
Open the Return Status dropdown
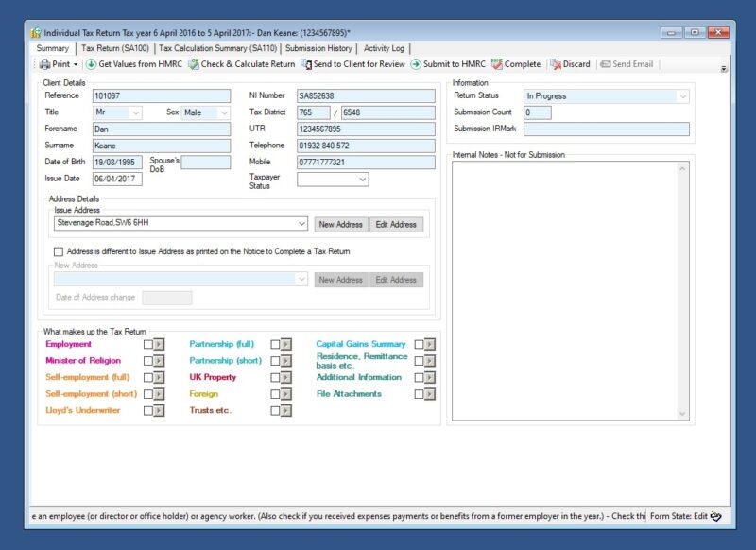point(683,96)
